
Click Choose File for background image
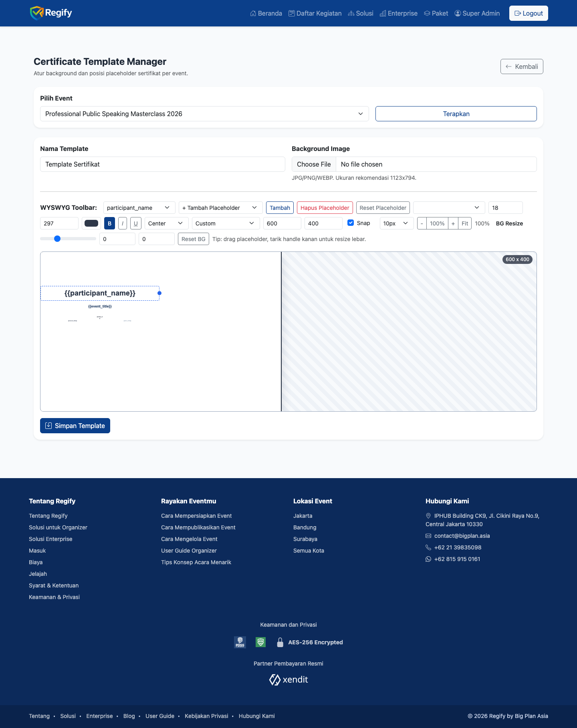coord(314,164)
